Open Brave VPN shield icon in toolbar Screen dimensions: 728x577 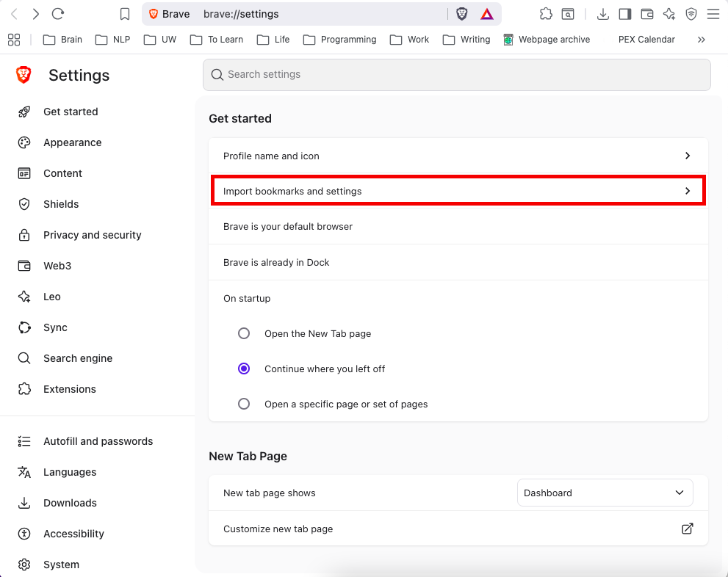(691, 14)
